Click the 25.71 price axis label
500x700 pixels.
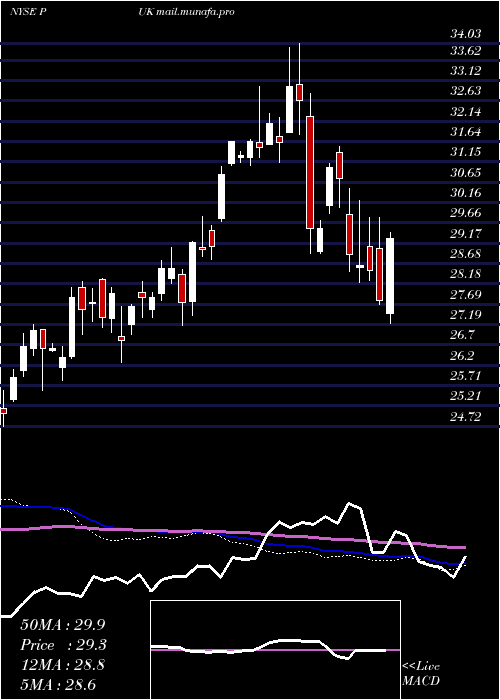466,376
